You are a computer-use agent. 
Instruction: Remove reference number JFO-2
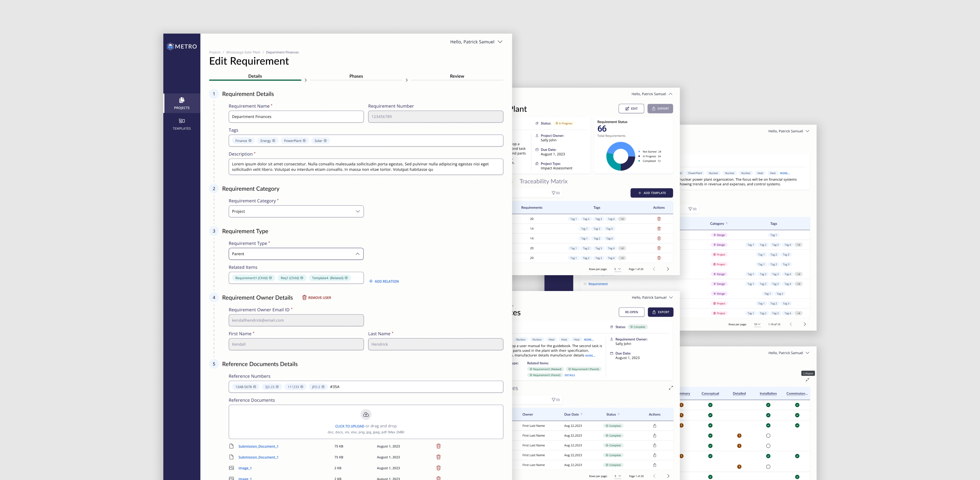(323, 386)
